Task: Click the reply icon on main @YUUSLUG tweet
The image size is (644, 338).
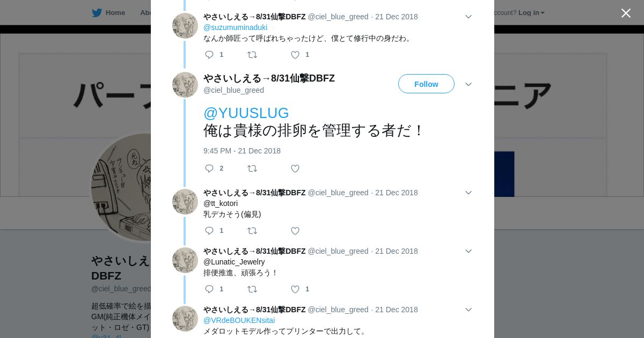Action: [209, 168]
